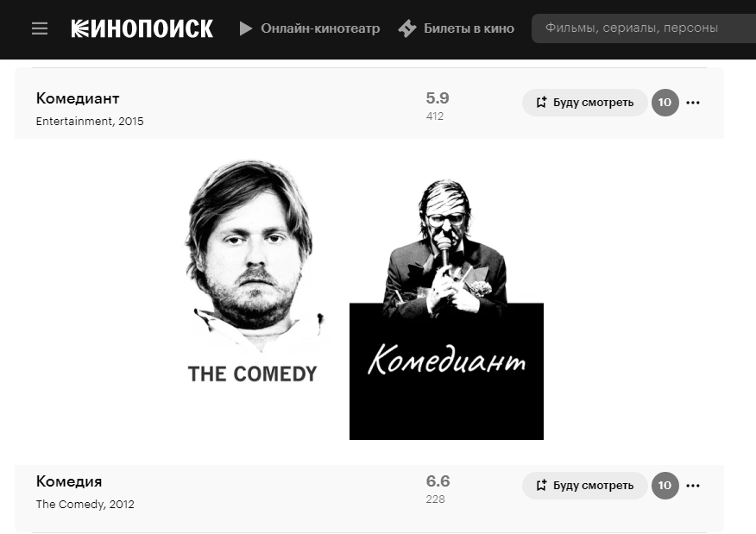Open the Комедия movie title link
This screenshot has height=534, width=756.
pyautogui.click(x=69, y=481)
